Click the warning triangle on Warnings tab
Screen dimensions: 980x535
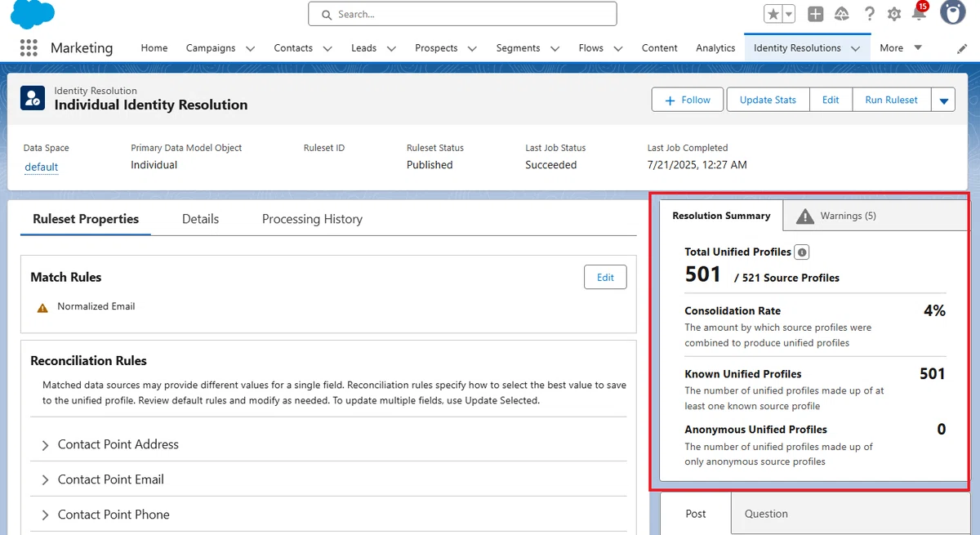[805, 216]
